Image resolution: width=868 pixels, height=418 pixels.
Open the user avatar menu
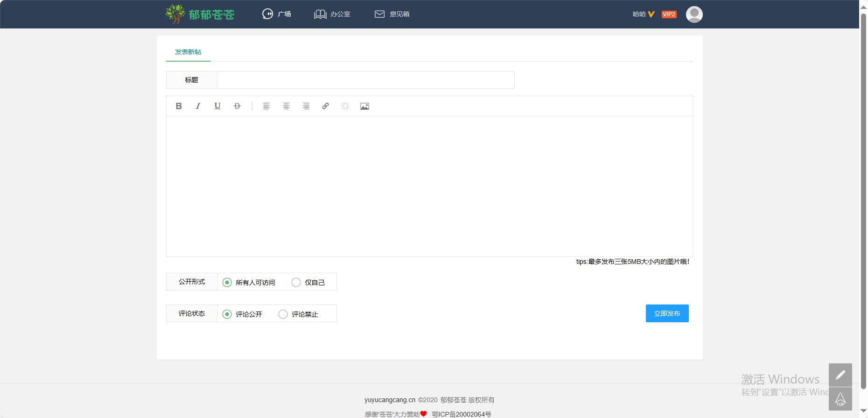click(x=694, y=14)
